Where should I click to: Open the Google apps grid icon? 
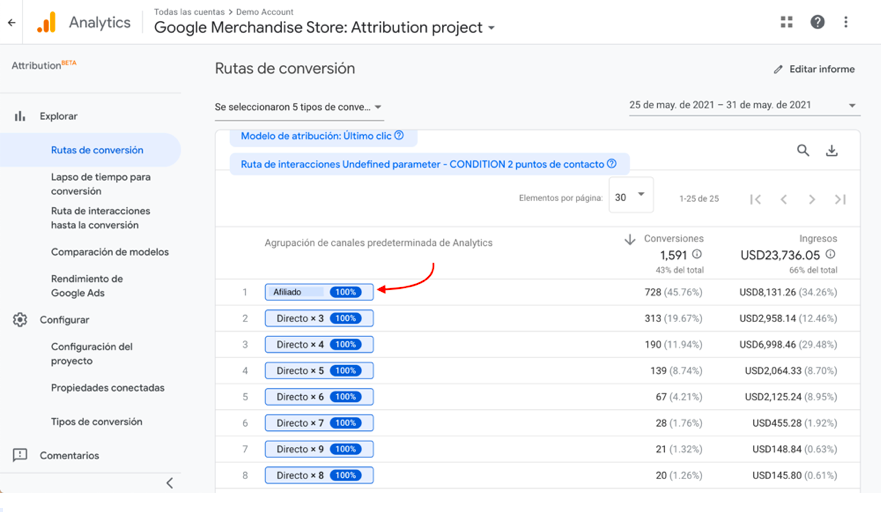coord(787,22)
